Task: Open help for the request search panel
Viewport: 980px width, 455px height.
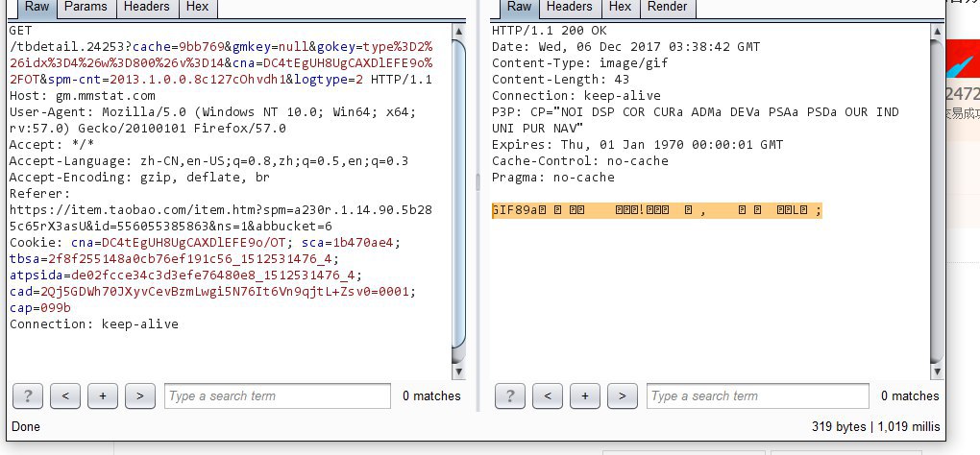Action: [28, 395]
